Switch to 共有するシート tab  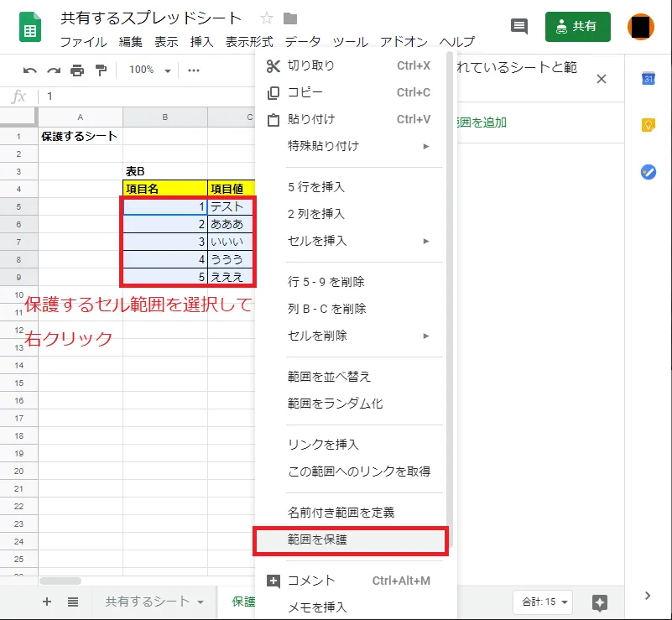tap(147, 602)
